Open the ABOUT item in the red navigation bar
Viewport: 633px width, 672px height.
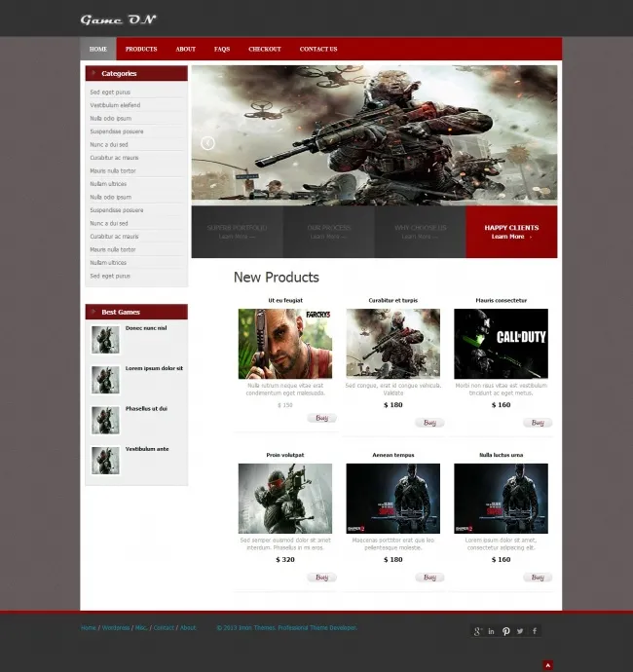186,49
